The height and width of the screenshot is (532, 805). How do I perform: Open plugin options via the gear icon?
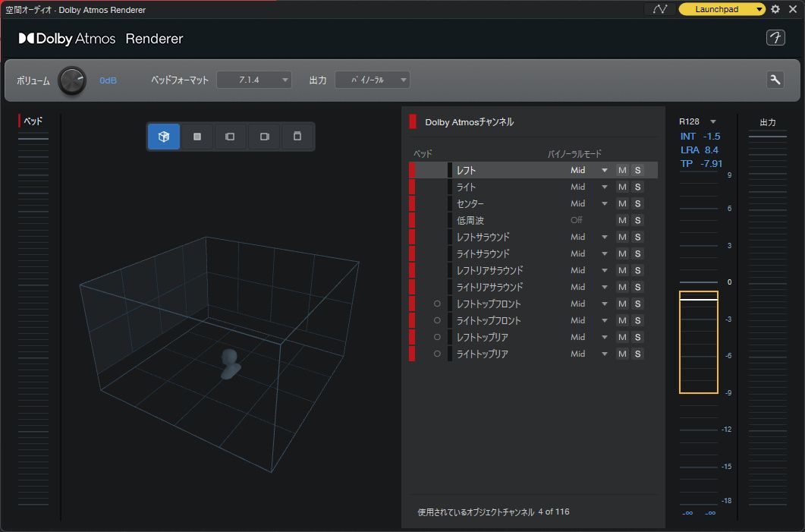tap(775, 9)
